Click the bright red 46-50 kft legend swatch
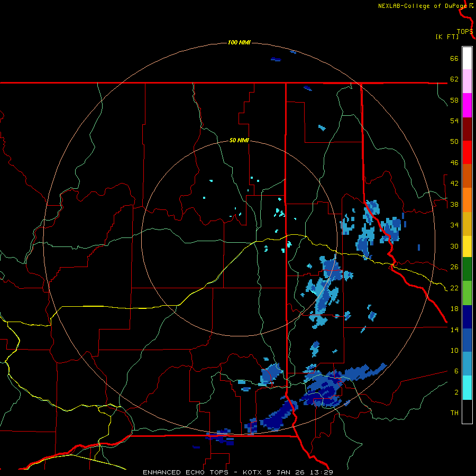This screenshot has width=476, height=476. pos(467,152)
